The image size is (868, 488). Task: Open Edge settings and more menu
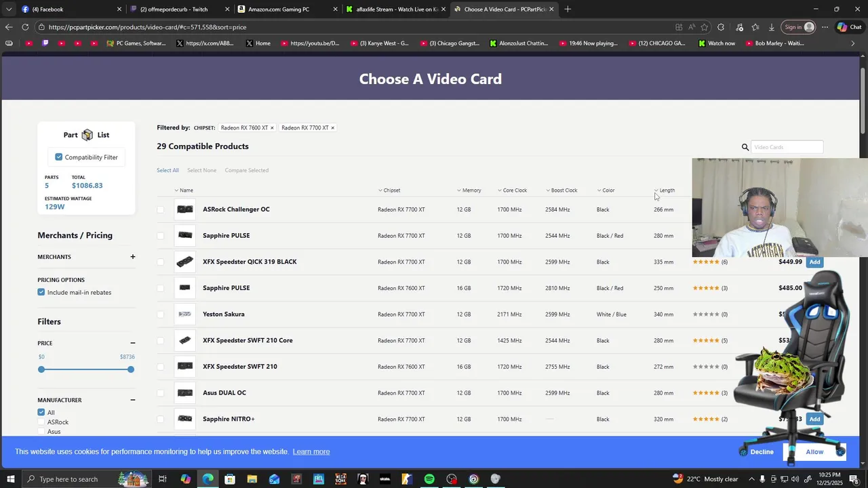[825, 27]
